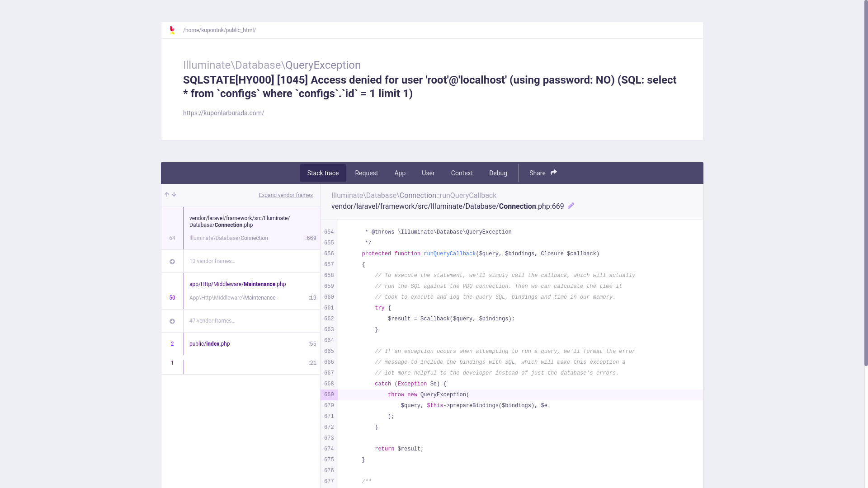Open the Context tab
This screenshot has height=488, width=868.
tap(462, 173)
